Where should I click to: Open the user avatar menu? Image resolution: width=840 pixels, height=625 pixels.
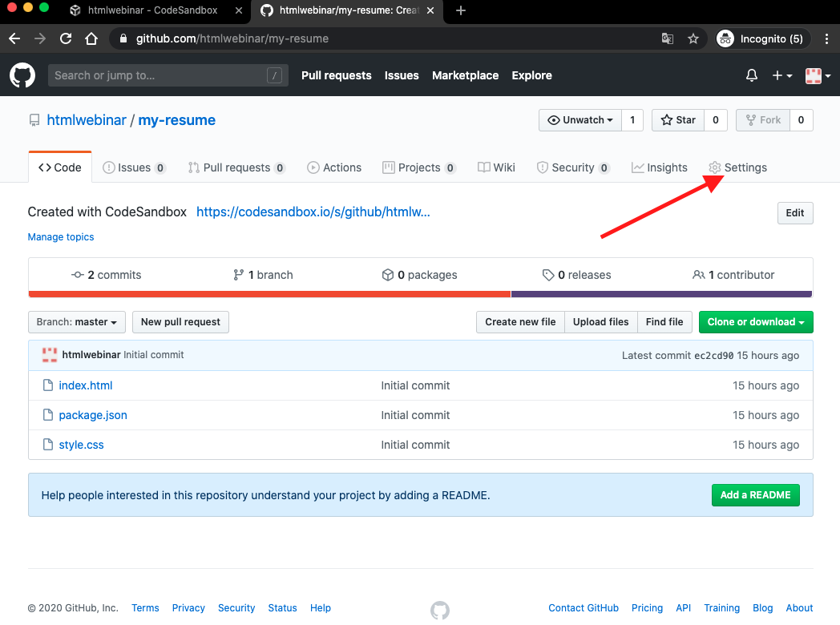[x=818, y=75]
